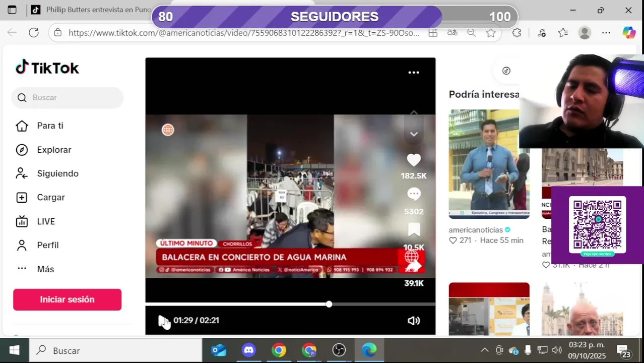The width and height of the screenshot is (644, 363).
Task: Translate page using address bar icon
Action: click(452, 33)
